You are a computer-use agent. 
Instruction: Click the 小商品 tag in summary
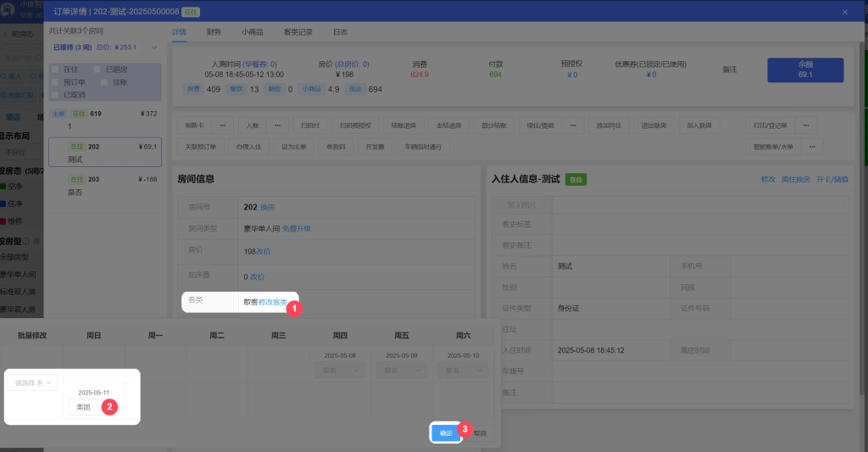311,89
